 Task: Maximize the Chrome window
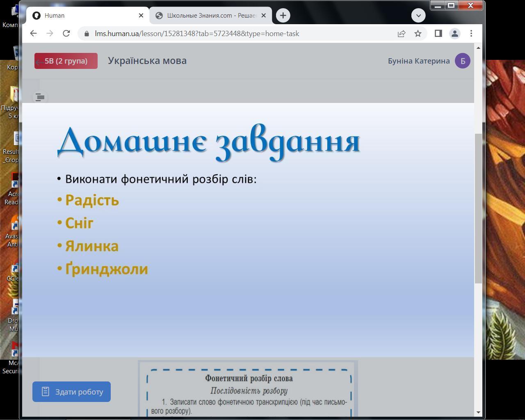pyautogui.click(x=451, y=5)
